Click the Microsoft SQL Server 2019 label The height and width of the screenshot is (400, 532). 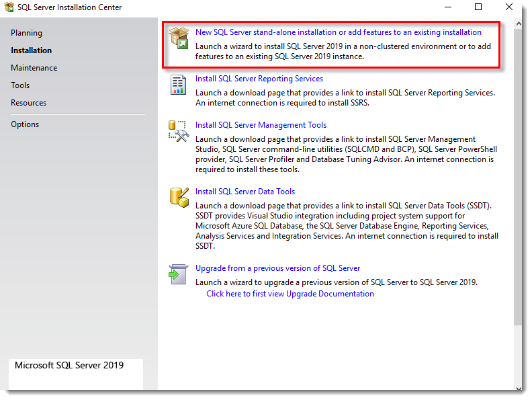[x=69, y=365]
